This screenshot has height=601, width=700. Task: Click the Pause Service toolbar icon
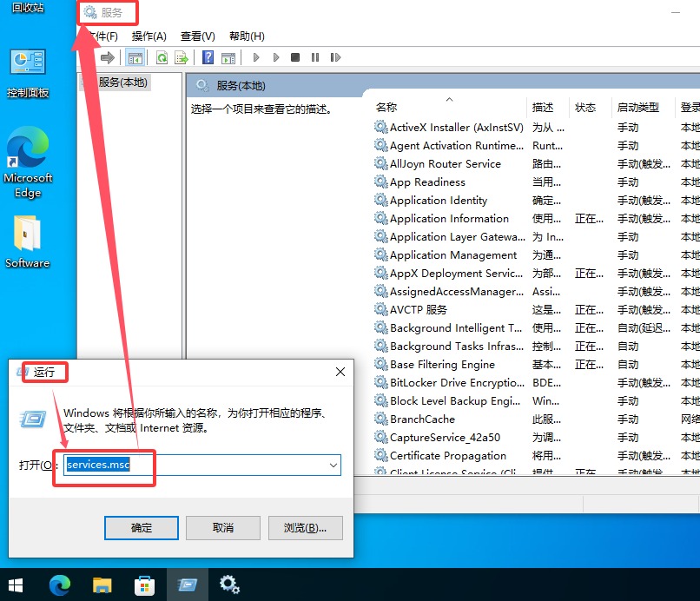316,57
